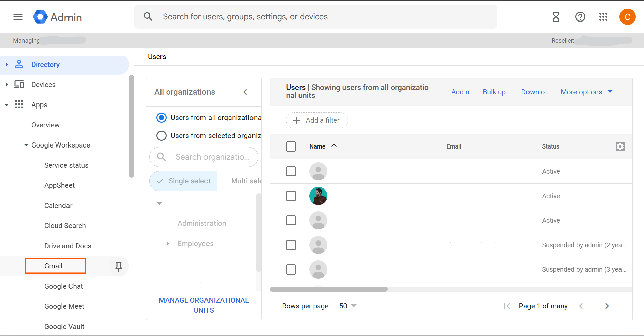Go to next page arrow
The height and width of the screenshot is (336, 644).
607,306
